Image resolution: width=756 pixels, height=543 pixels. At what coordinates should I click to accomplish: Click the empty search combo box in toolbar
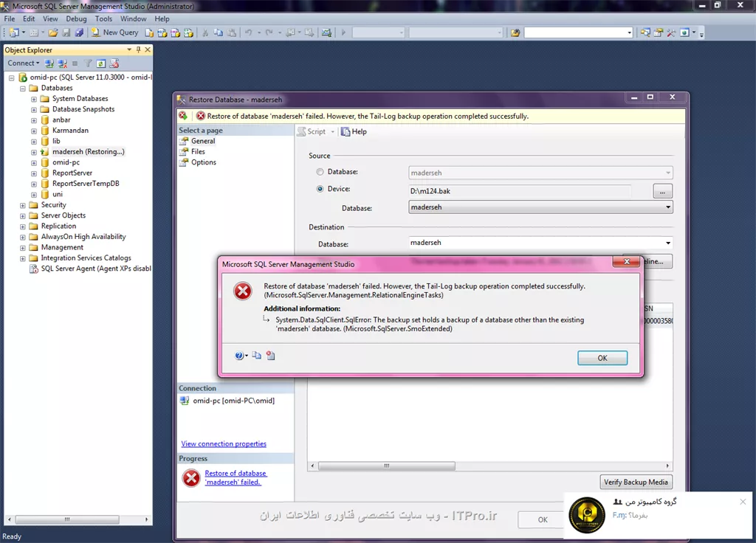coord(578,32)
